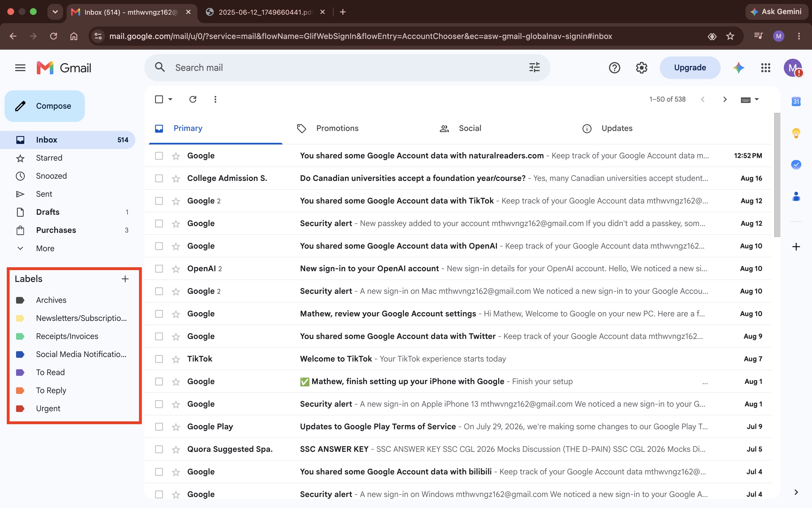Hide the side panel chevron
This screenshot has height=508, width=812.
point(796,492)
